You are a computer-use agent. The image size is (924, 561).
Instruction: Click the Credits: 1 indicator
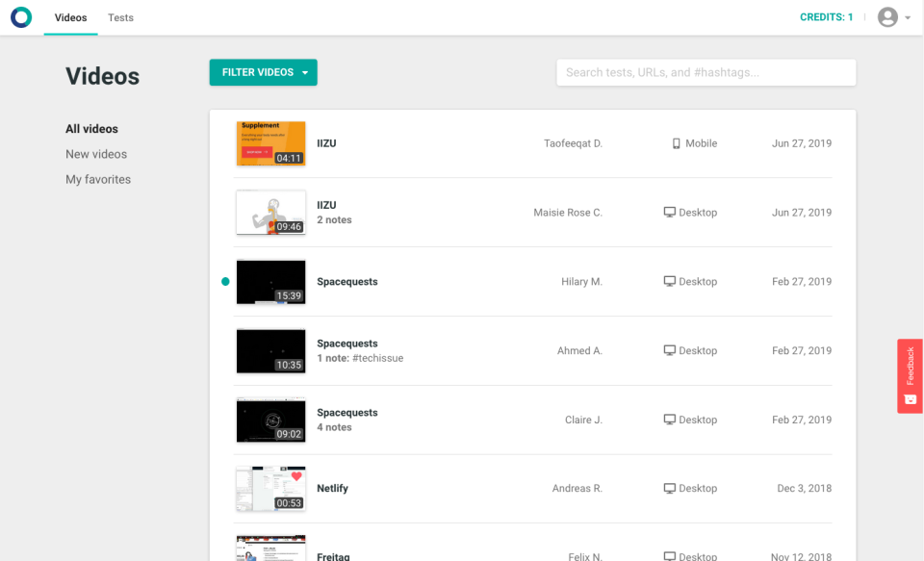(x=826, y=17)
